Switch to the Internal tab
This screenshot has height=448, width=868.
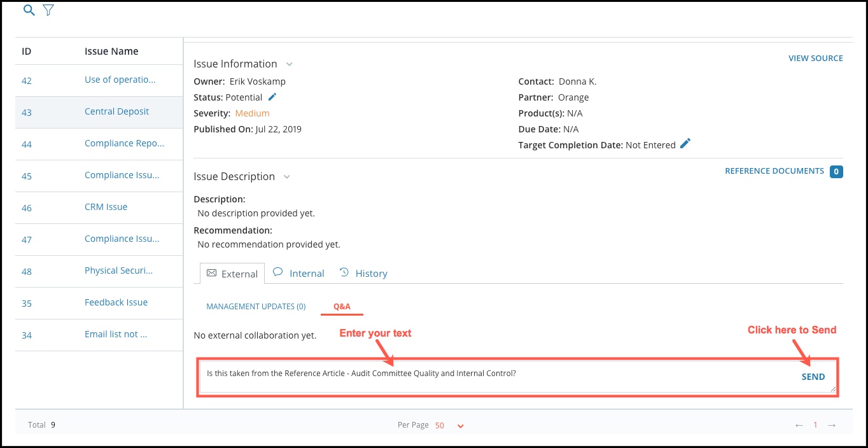point(298,273)
